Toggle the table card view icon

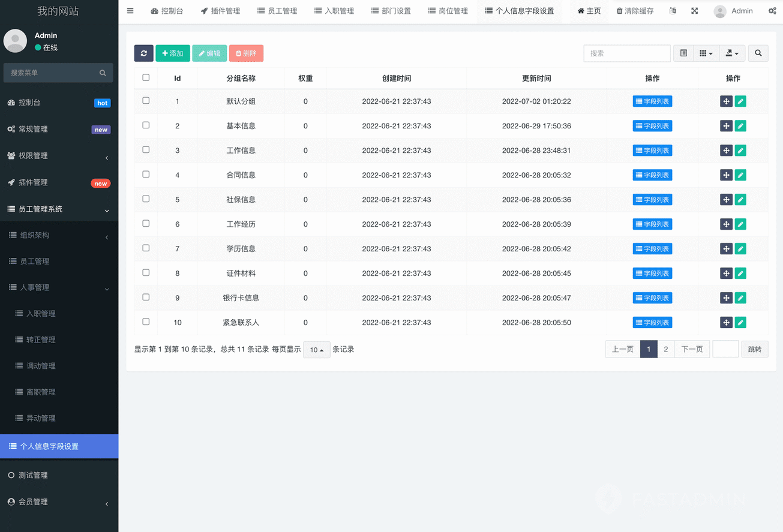[683, 53]
